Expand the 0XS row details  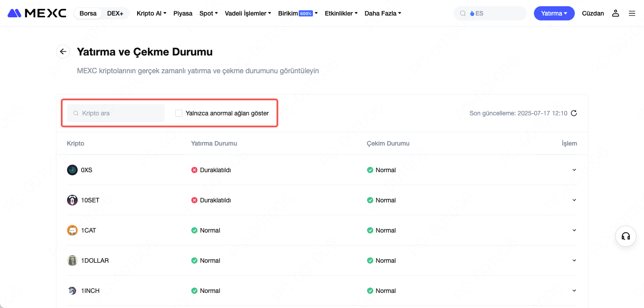574,170
